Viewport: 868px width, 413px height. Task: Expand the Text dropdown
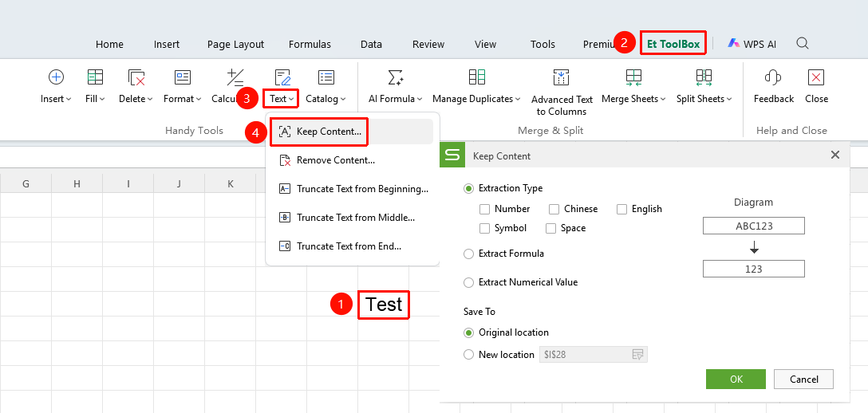coord(291,100)
